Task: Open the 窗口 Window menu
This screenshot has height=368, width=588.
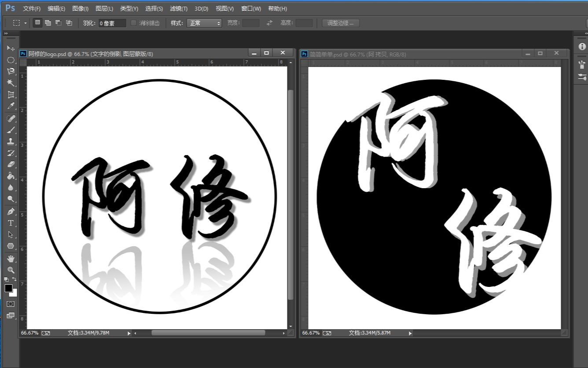Action: (x=250, y=8)
